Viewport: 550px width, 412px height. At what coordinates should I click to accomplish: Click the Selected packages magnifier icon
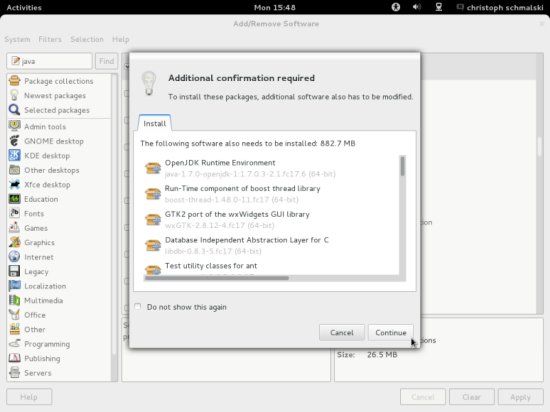click(x=14, y=110)
